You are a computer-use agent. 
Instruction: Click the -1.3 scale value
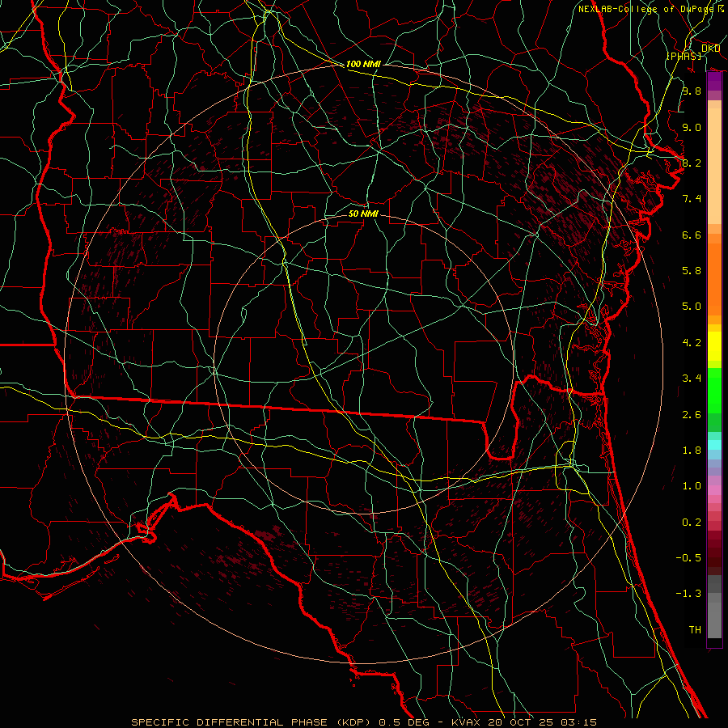coord(688,594)
